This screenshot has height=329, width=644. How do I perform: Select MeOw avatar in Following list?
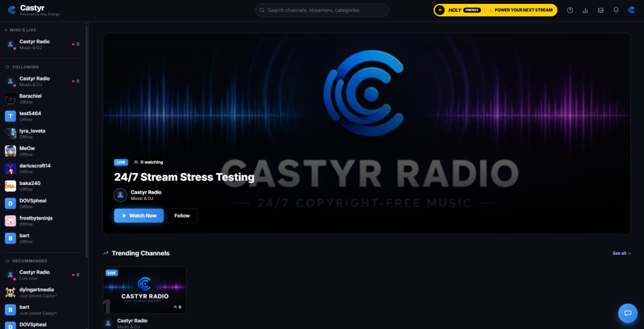click(x=10, y=151)
